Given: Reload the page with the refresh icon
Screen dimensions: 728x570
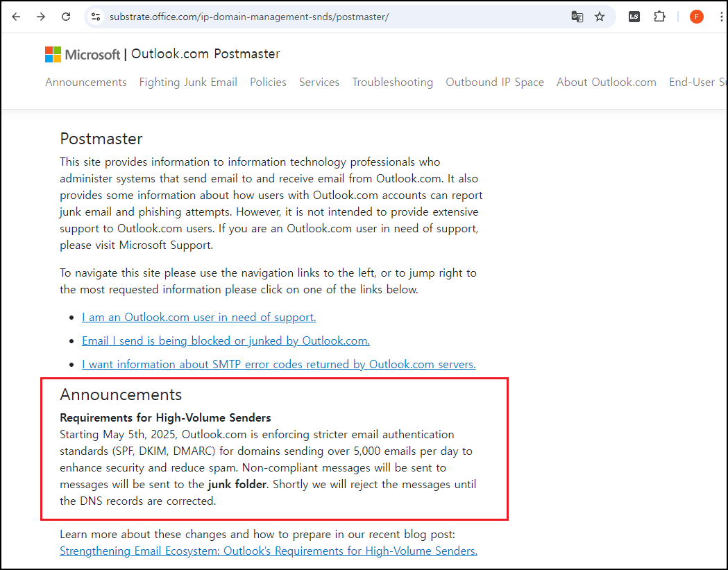Looking at the screenshot, I should click(66, 17).
